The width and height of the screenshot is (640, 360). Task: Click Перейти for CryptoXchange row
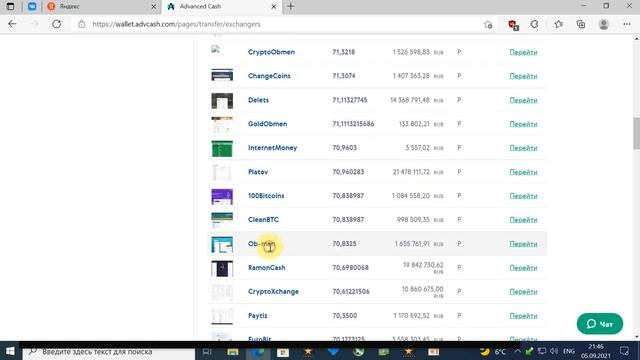523,291
